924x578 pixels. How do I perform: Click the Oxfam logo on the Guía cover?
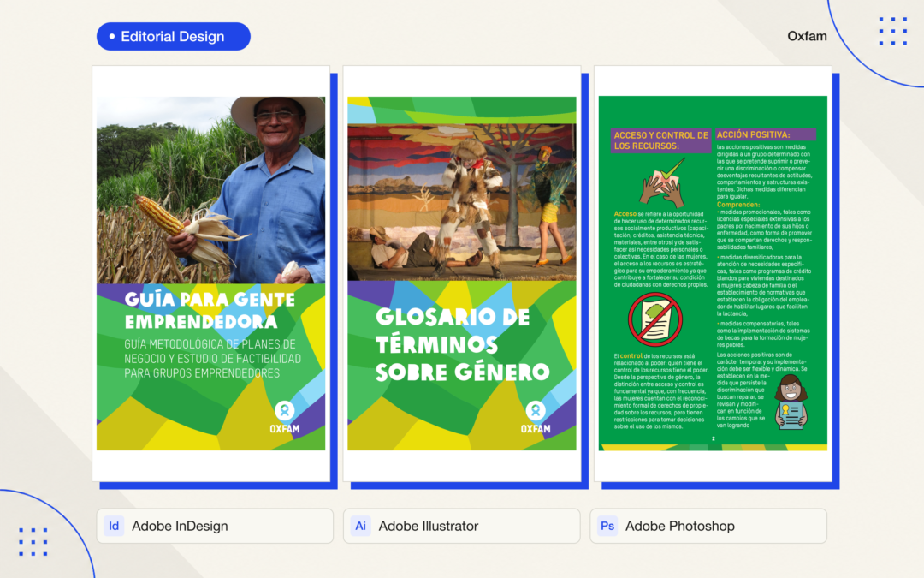tap(285, 418)
